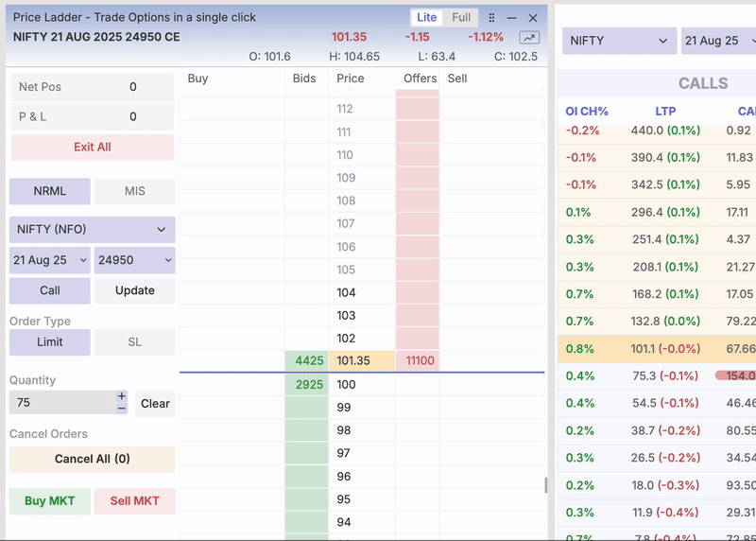
Task: Click the Exit All button
Action: (93, 148)
